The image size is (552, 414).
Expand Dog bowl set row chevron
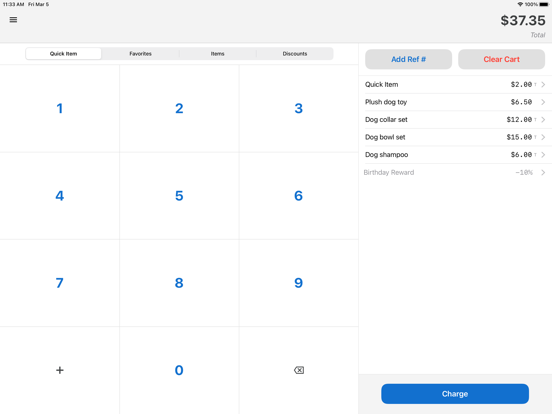[543, 137]
